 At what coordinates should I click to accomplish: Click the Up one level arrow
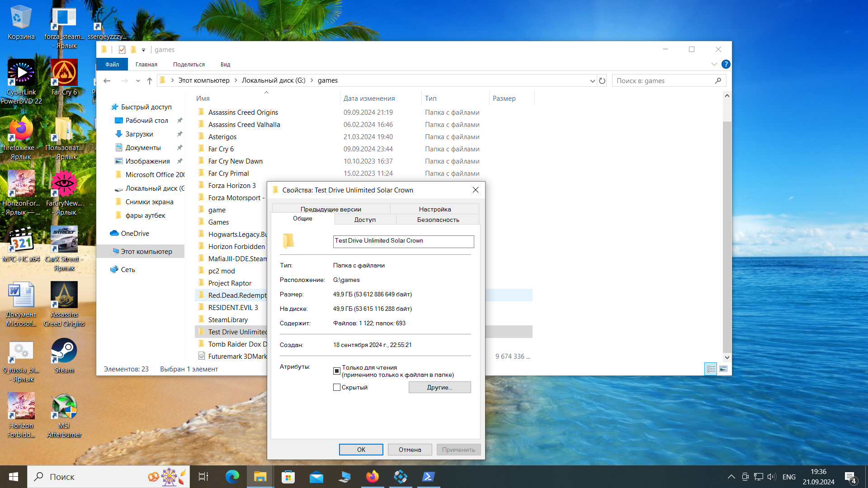point(150,81)
